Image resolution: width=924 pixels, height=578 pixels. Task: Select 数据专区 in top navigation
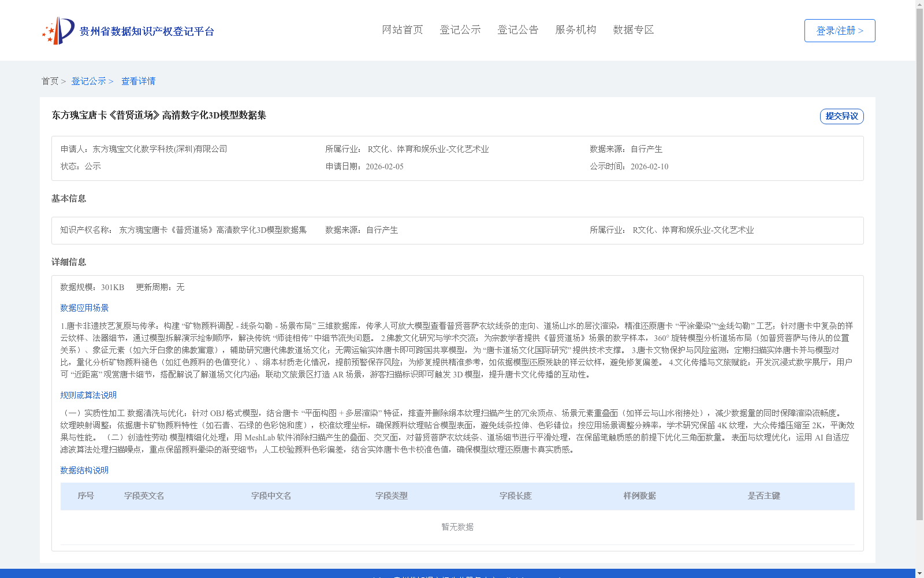pos(634,29)
